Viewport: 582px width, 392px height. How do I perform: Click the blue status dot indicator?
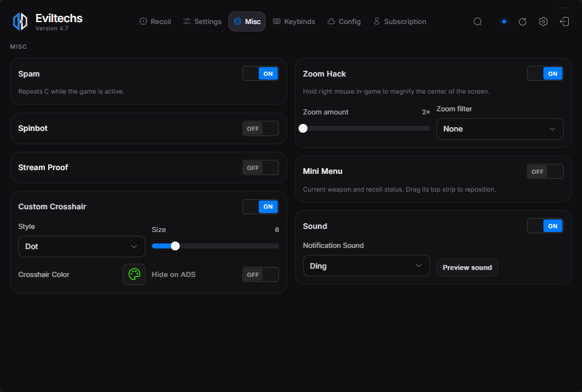(x=504, y=21)
